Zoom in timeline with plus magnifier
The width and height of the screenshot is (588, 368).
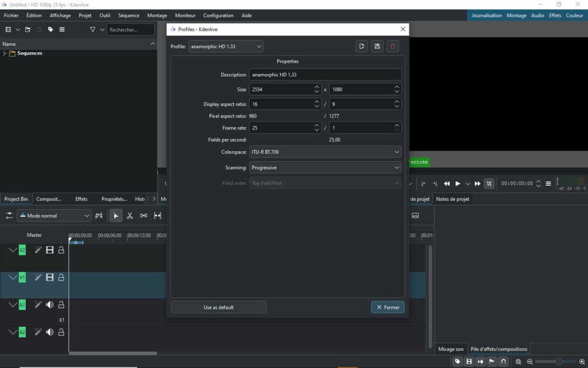point(582,362)
